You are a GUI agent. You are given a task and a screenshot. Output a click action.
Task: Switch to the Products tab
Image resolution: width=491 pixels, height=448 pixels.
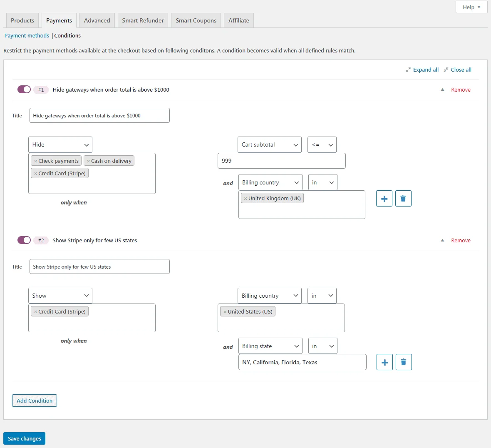click(x=22, y=20)
